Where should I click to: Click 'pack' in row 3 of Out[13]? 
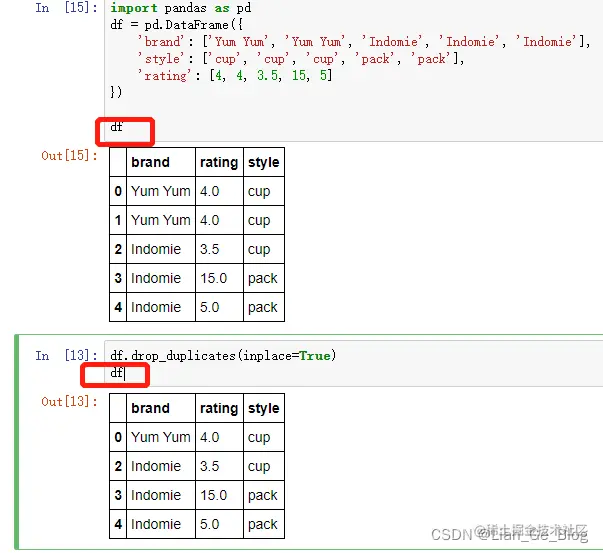pos(263,496)
